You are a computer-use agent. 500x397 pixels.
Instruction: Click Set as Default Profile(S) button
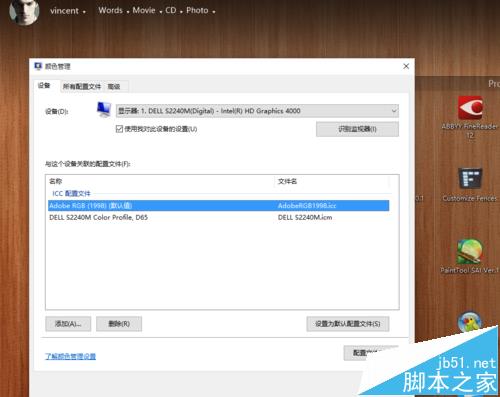click(348, 324)
